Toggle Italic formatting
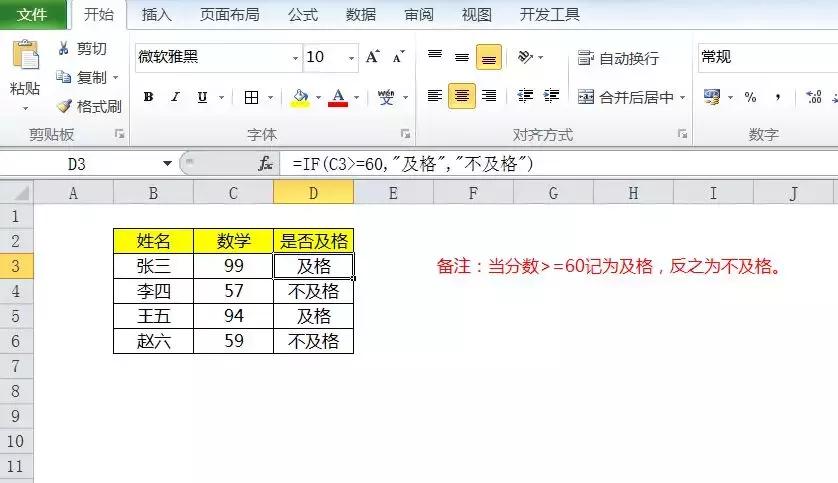The height and width of the screenshot is (483, 838). [175, 97]
